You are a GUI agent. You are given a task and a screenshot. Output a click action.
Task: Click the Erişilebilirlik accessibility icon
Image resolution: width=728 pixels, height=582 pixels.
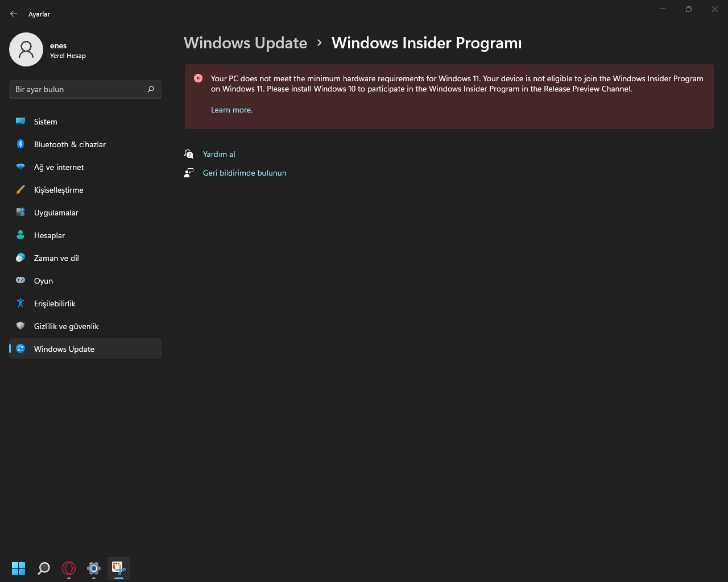coord(20,304)
